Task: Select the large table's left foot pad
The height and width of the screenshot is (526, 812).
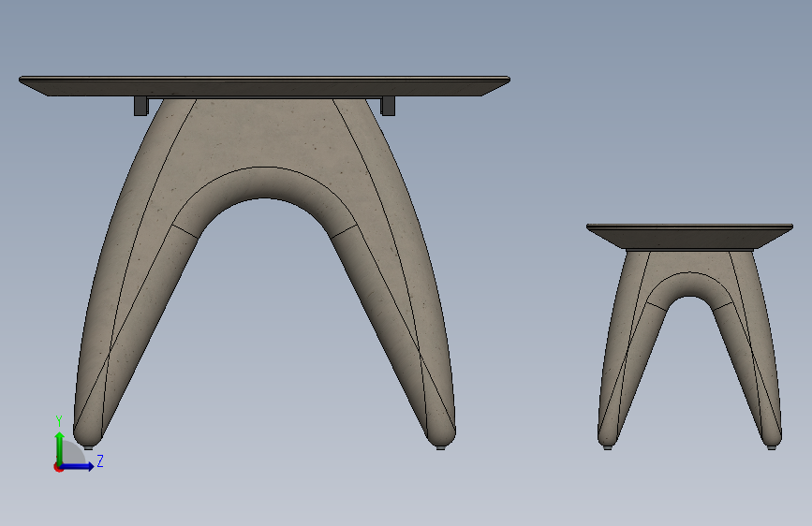Action: pyautogui.click(x=89, y=447)
